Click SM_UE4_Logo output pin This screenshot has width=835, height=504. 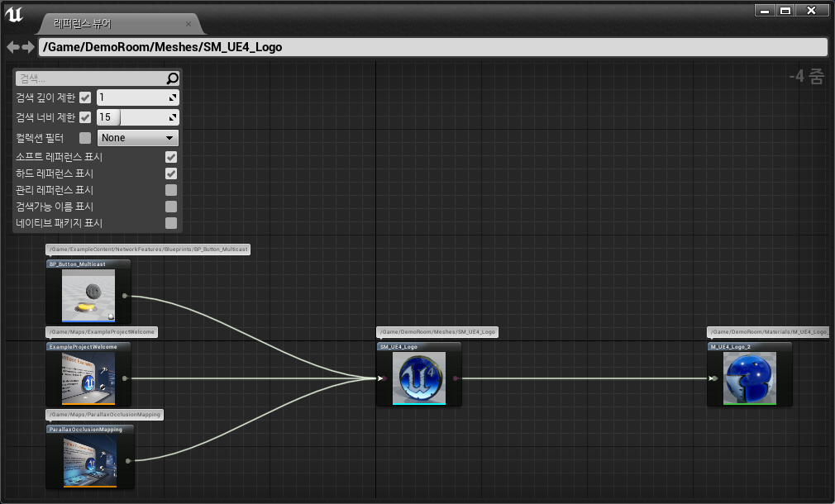click(x=456, y=378)
